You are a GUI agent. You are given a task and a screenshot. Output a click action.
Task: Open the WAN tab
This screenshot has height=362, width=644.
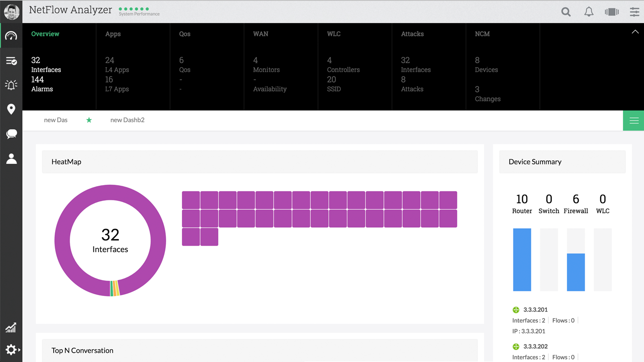(261, 34)
